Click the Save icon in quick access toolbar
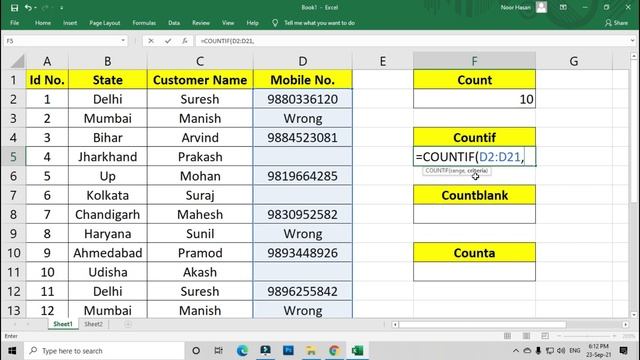 click(14, 8)
